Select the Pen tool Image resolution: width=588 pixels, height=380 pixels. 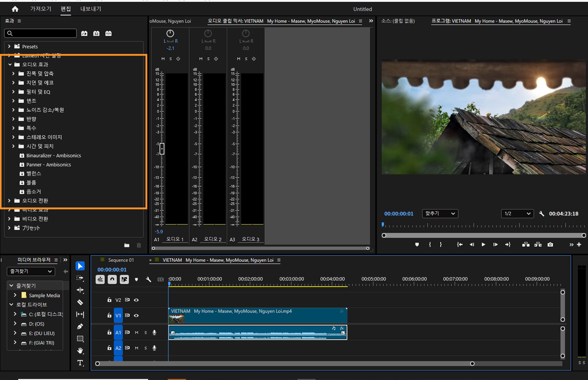click(80, 327)
